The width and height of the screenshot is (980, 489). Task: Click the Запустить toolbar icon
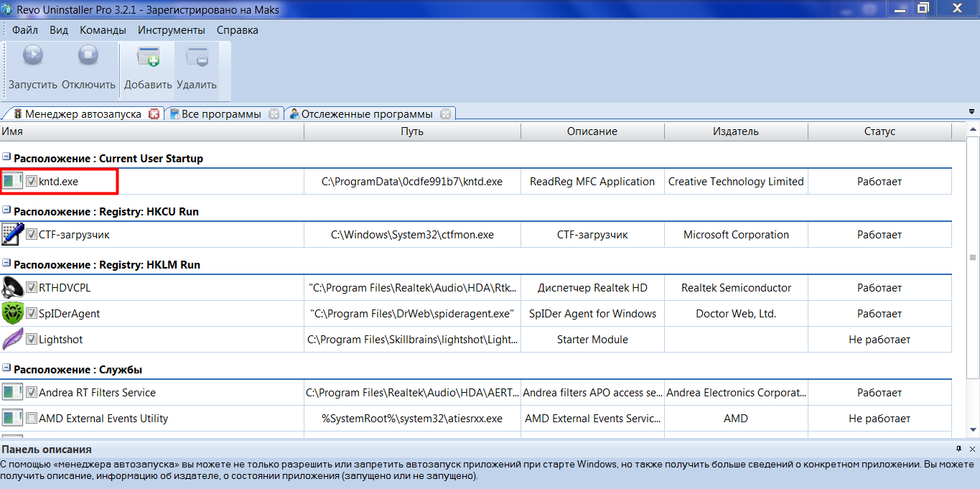[33, 56]
